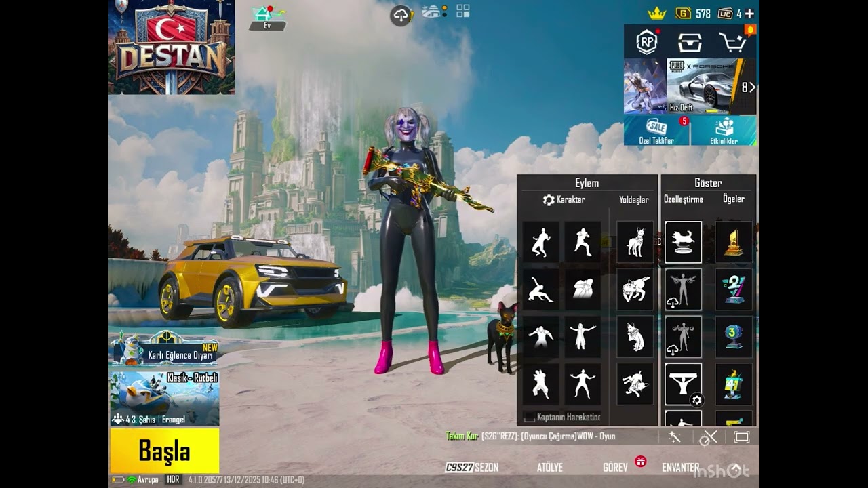The height and width of the screenshot is (488, 868).
Task: Tap the Takım Kur team chat line
Action: 531,436
